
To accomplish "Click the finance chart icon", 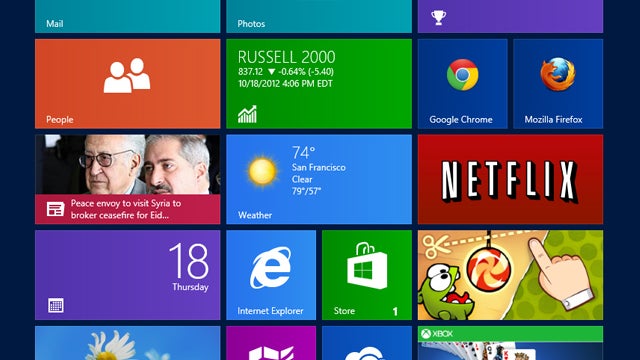I will 247,114.
